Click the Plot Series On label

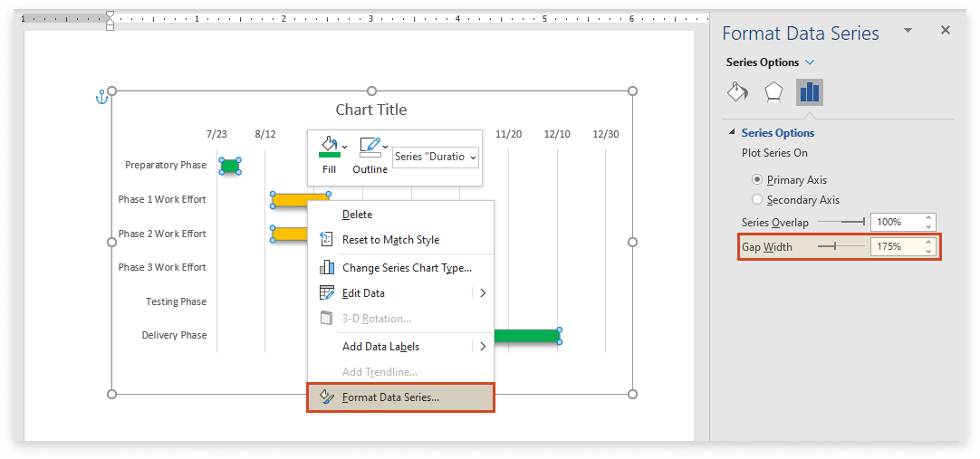click(x=774, y=153)
